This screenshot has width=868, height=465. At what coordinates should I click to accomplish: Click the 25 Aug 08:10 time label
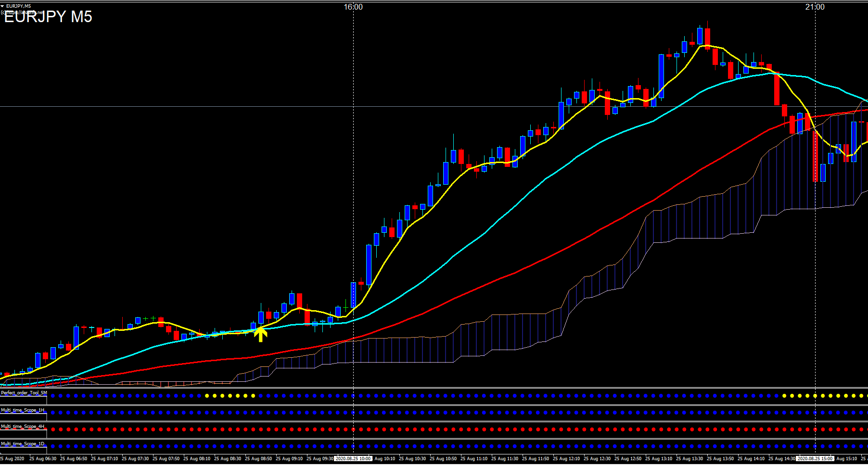197,459
